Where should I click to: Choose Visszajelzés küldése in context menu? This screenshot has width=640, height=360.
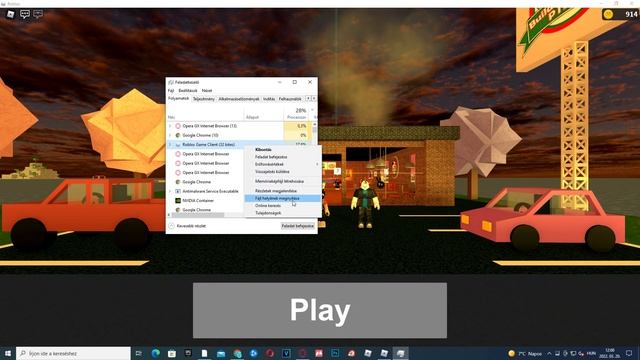tap(282, 171)
